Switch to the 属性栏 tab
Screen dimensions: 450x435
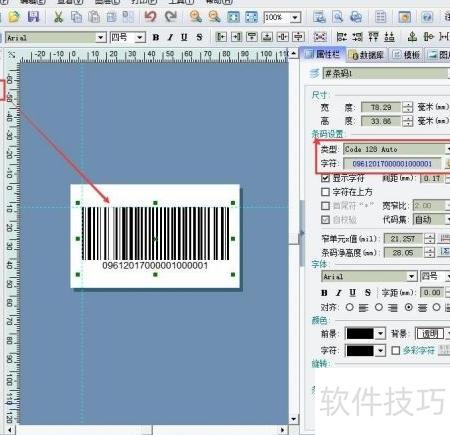coord(322,54)
